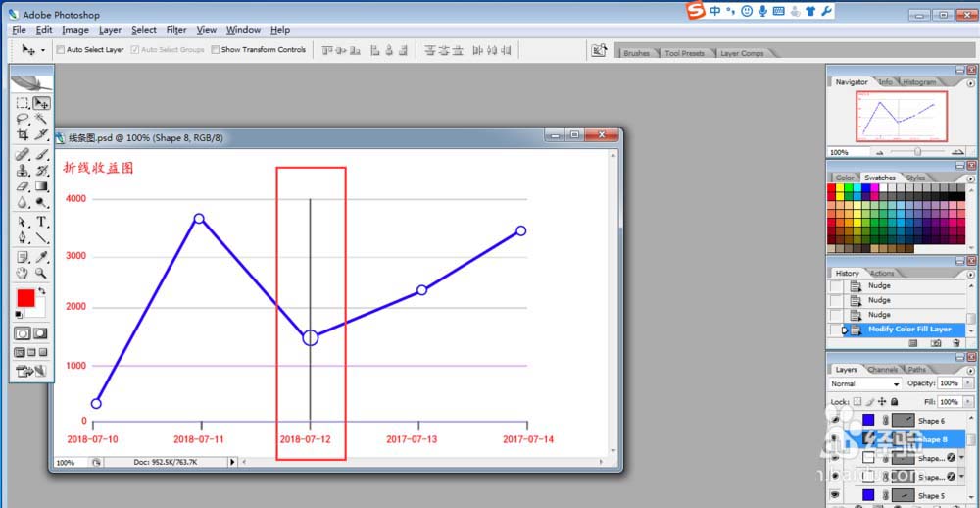Toggle the File Browser button in options bar

pos(600,51)
